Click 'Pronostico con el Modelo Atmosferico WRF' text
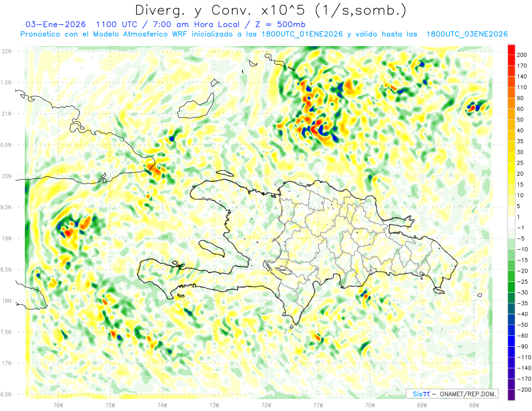 tap(105, 34)
